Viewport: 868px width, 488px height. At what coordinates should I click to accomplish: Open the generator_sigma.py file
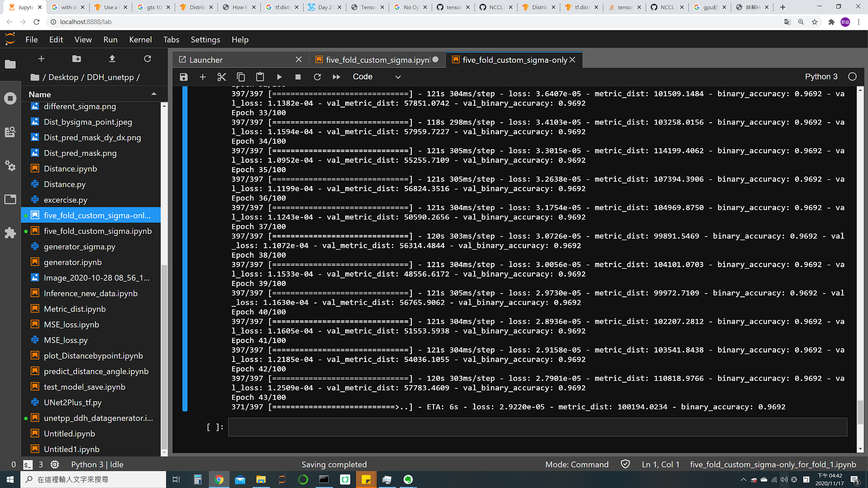(78, 246)
